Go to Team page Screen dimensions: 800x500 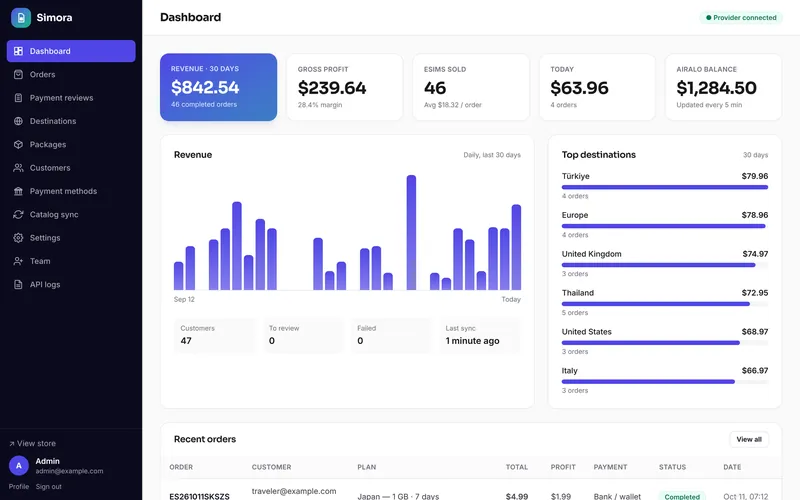[71, 261]
